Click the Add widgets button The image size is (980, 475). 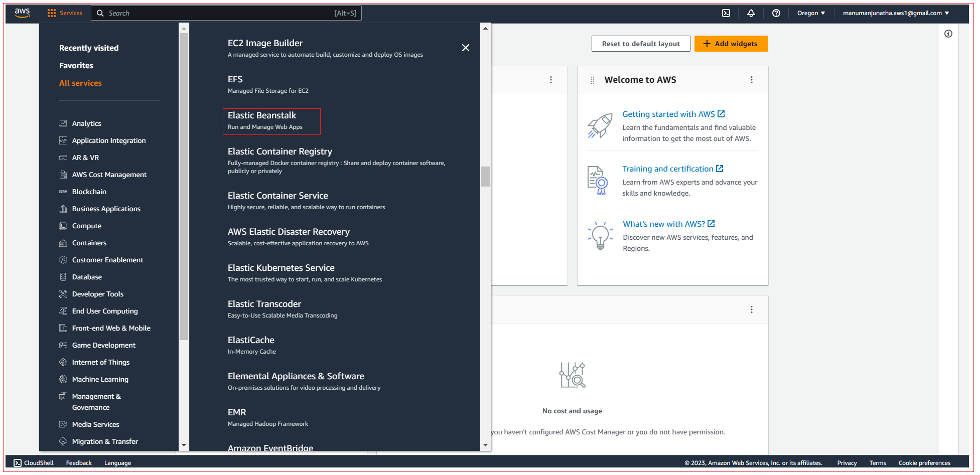(x=731, y=44)
